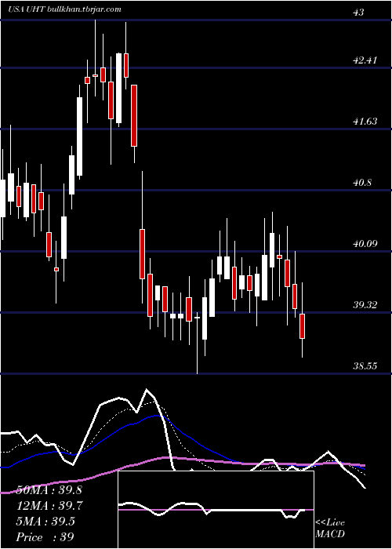Click the MACD inset panel chart
The width and height of the screenshot is (392, 549).
coord(216,510)
